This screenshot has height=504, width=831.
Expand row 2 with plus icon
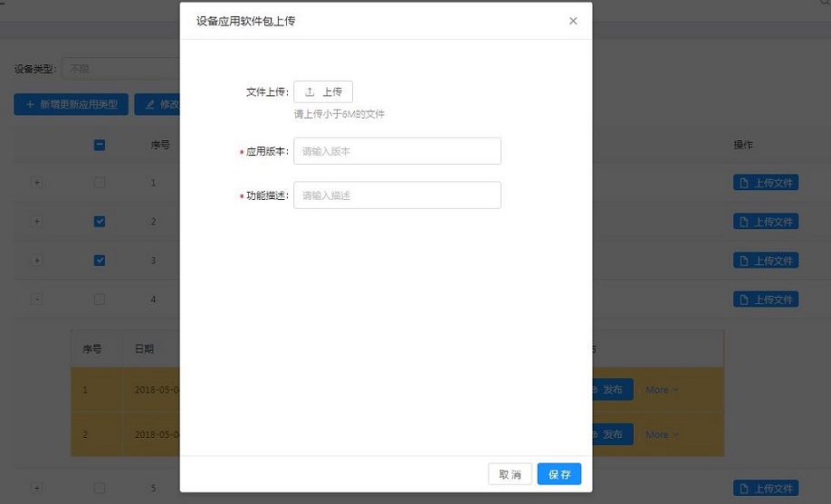point(36,222)
